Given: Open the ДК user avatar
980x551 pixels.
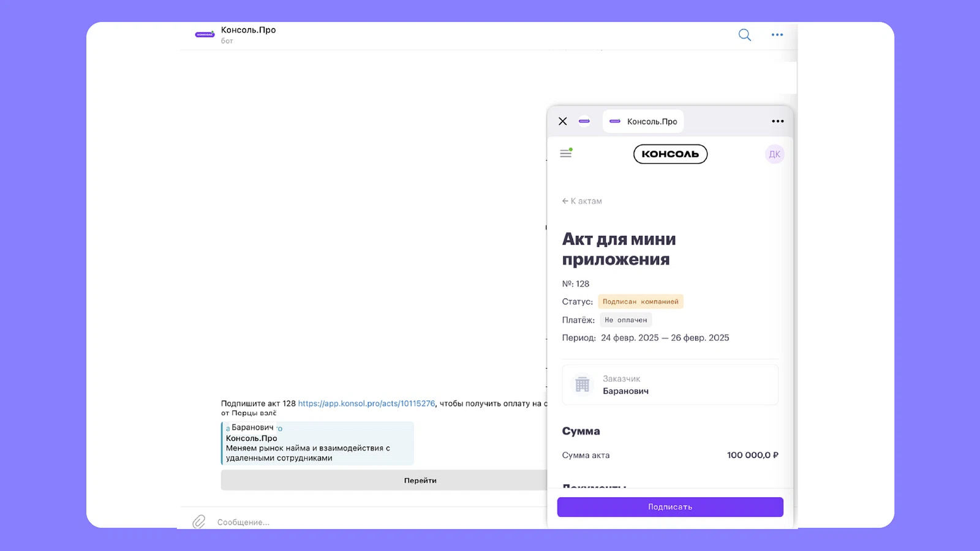Looking at the screenshot, I should (775, 154).
